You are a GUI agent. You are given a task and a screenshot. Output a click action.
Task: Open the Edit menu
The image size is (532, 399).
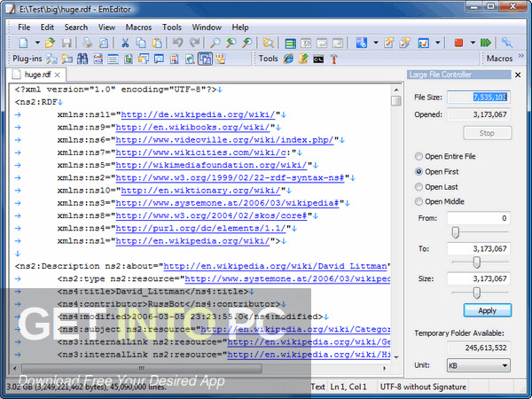click(x=47, y=27)
